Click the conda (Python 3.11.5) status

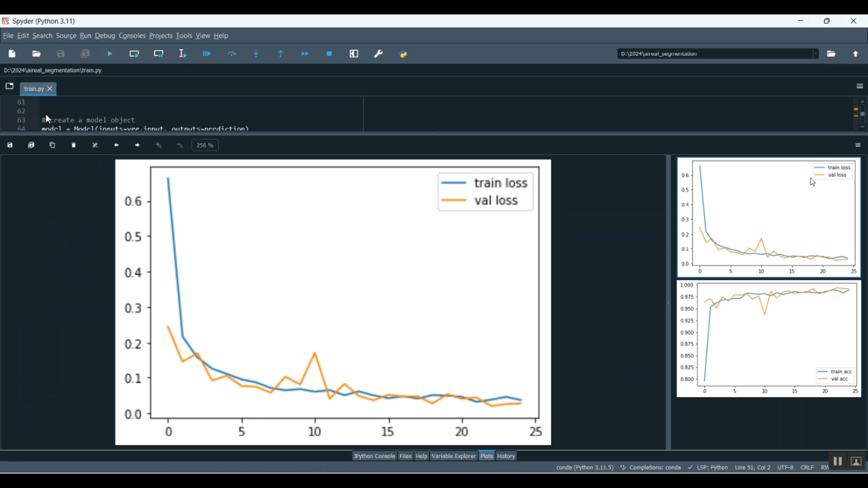[584, 468]
